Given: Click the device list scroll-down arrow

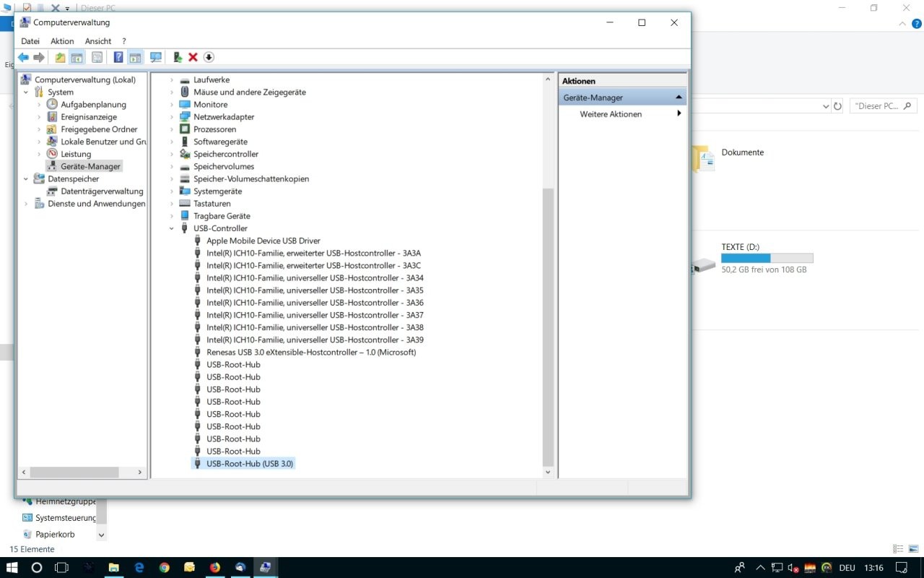Looking at the screenshot, I should pos(548,472).
